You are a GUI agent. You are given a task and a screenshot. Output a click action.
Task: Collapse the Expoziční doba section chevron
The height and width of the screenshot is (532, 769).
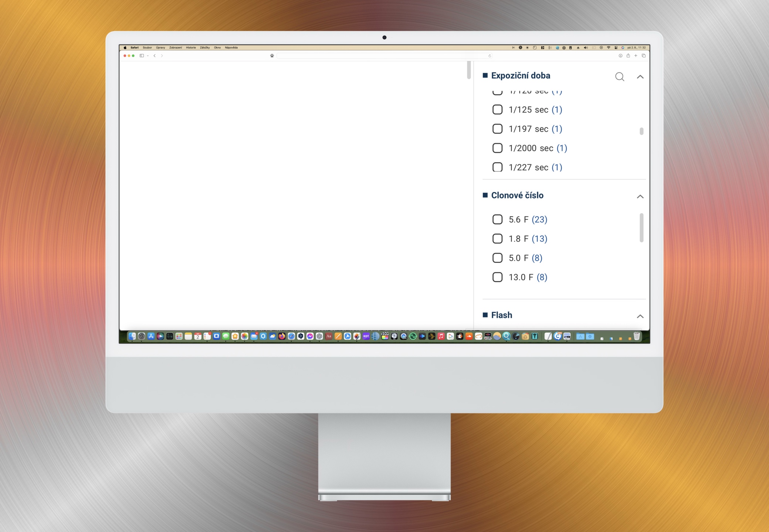coord(640,77)
